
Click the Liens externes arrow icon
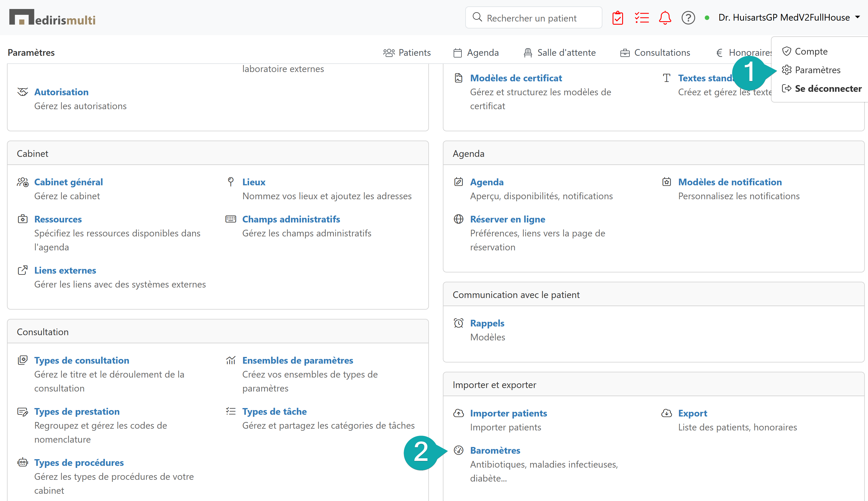23,270
